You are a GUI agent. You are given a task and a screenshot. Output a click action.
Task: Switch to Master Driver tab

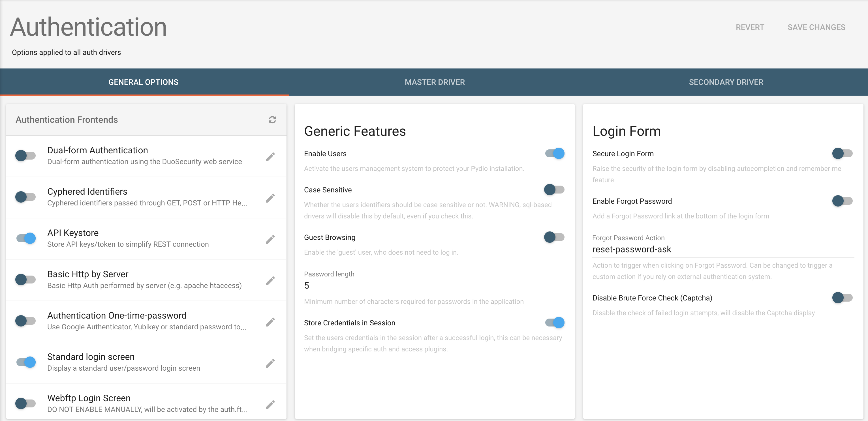click(x=435, y=82)
